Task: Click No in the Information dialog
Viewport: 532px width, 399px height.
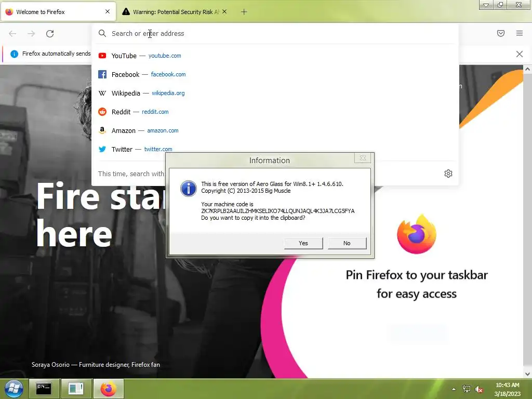Action: click(x=347, y=243)
